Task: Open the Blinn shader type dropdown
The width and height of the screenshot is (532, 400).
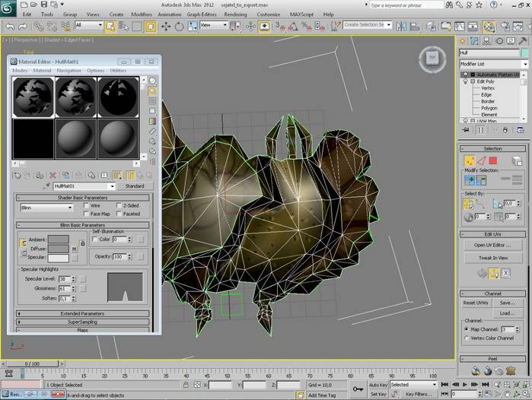Action: (46, 208)
